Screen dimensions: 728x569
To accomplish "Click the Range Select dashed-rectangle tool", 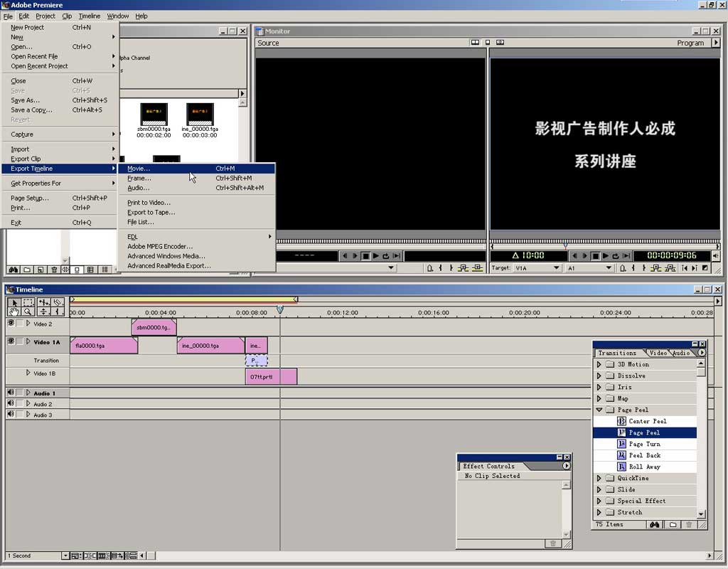I will point(28,302).
